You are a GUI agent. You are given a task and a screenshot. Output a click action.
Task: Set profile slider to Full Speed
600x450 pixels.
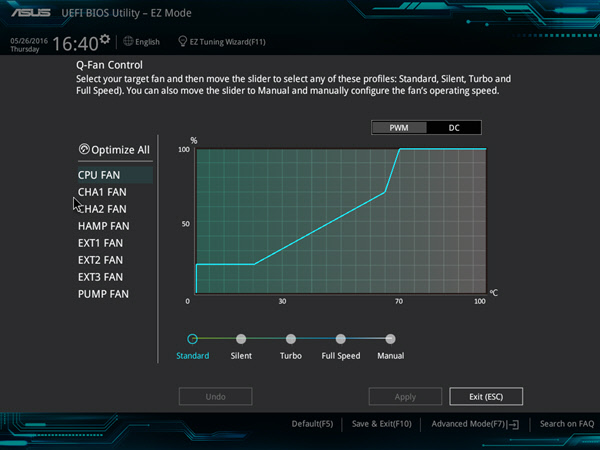[x=341, y=339]
